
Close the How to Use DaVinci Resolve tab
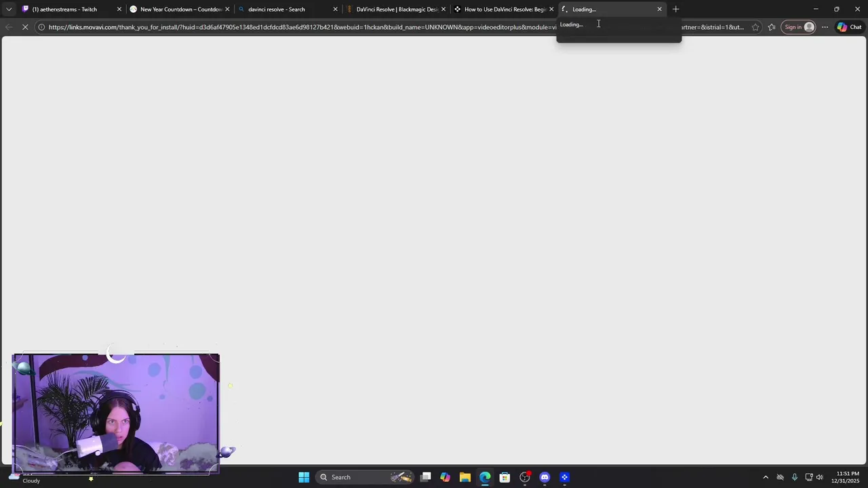click(x=551, y=9)
